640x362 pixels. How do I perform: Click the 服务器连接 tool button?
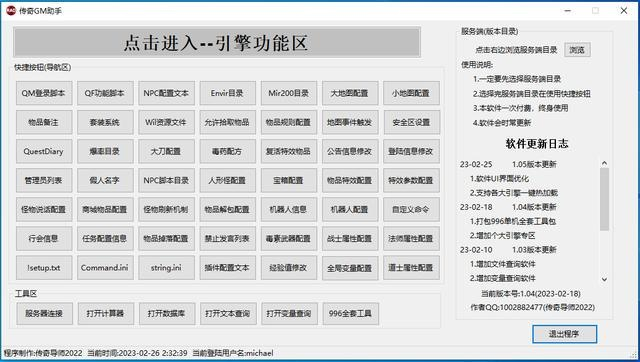pyautogui.click(x=45, y=313)
